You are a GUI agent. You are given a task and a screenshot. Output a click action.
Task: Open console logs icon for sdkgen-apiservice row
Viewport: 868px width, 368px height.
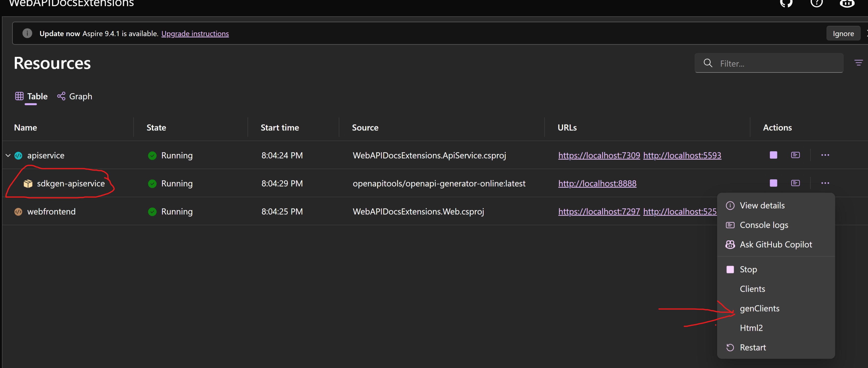coord(795,183)
